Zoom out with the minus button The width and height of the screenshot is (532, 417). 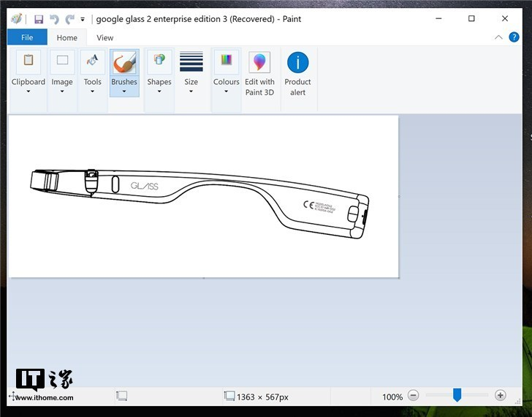414,396
